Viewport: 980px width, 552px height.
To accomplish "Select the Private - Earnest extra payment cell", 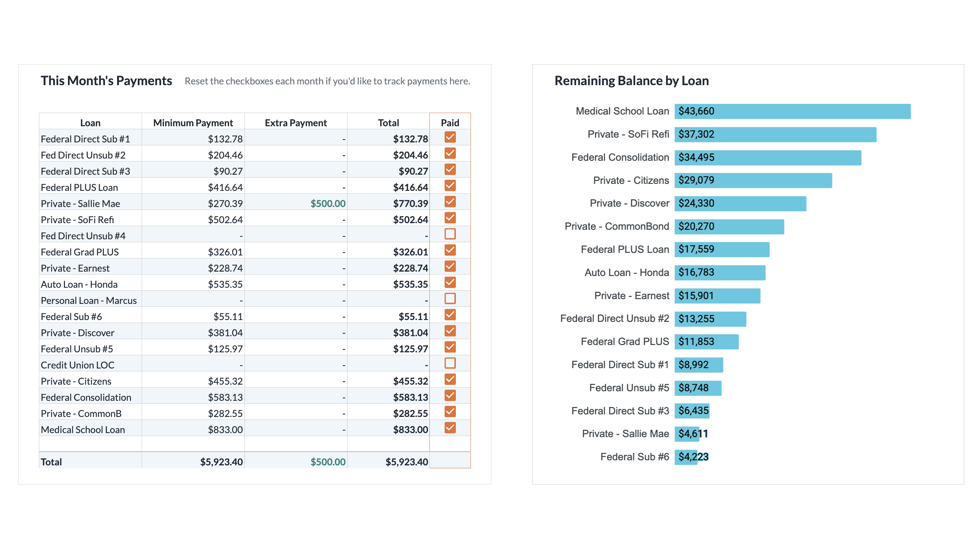I will [x=295, y=269].
